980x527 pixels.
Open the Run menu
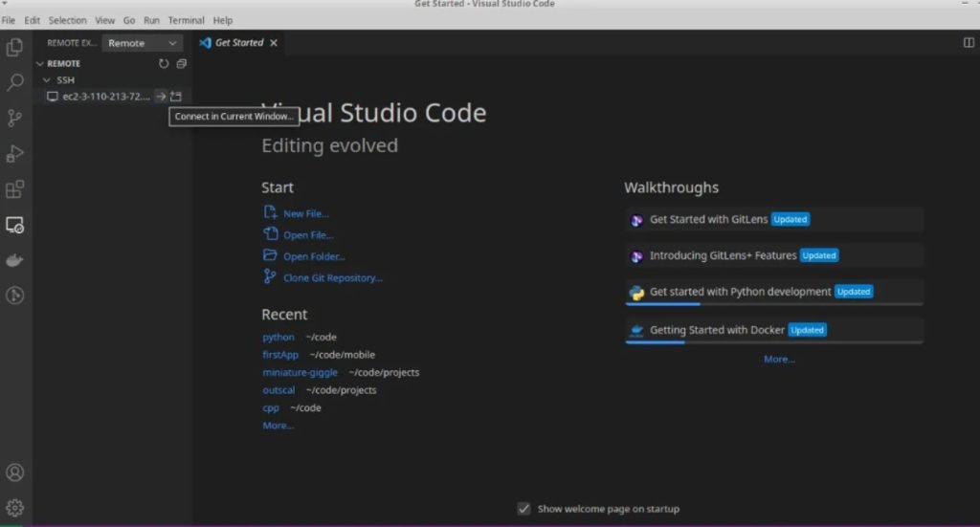coord(151,20)
